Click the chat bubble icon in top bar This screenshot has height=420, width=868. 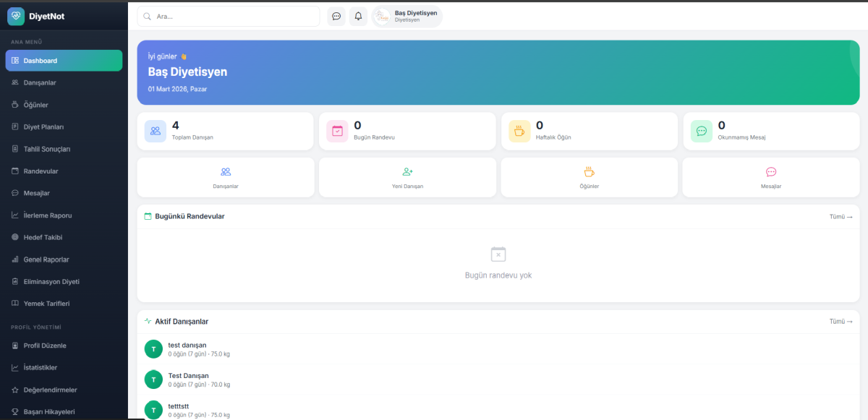pyautogui.click(x=336, y=16)
